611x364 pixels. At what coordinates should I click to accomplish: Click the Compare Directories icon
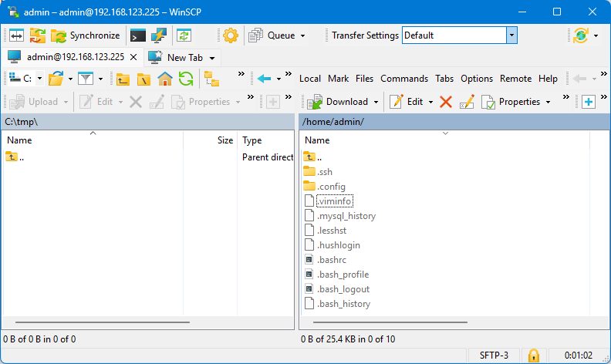pos(16,35)
